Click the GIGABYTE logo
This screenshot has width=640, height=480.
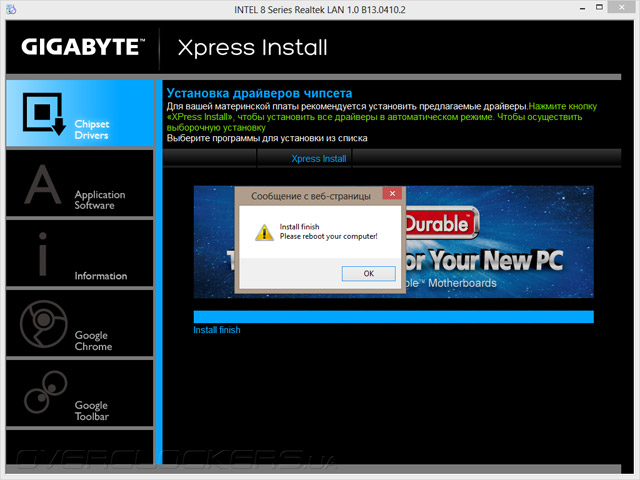pos(83,47)
